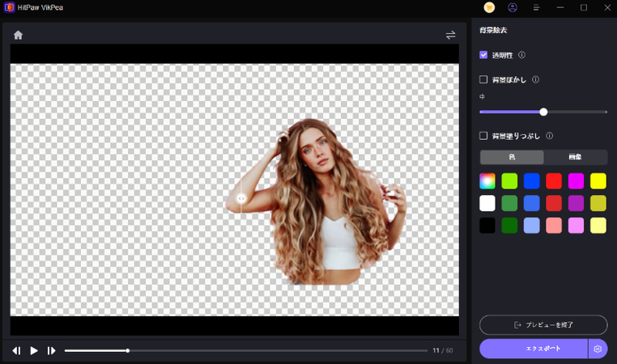Open the user account profile icon
617x364 pixels.
click(x=513, y=7)
